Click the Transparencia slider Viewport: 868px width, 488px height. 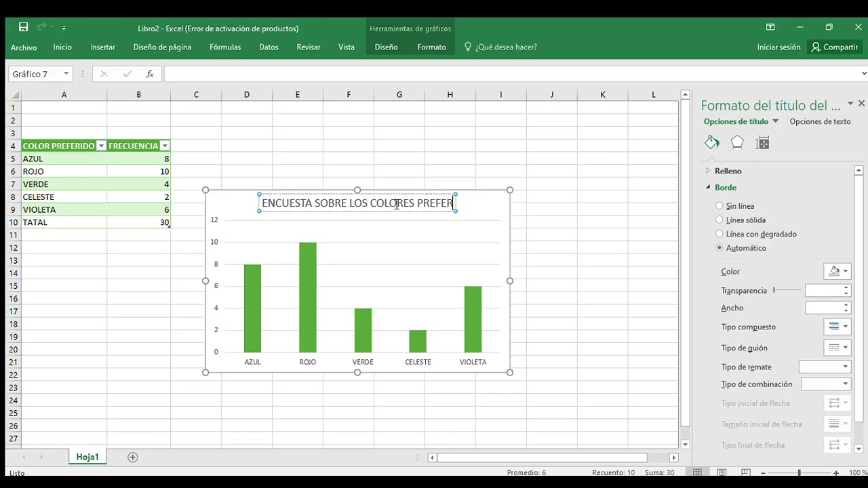coord(787,290)
